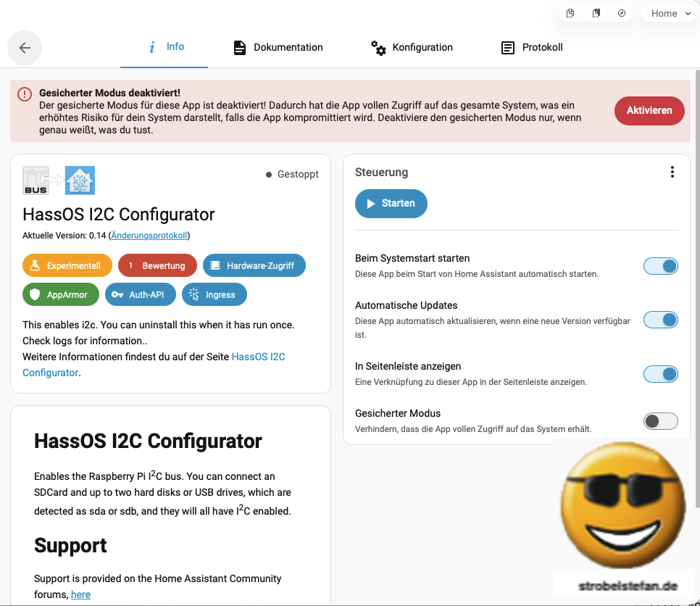The height and width of the screenshot is (606, 700).
Task: Click the Aktivieren button in warning banner
Action: pyautogui.click(x=649, y=111)
